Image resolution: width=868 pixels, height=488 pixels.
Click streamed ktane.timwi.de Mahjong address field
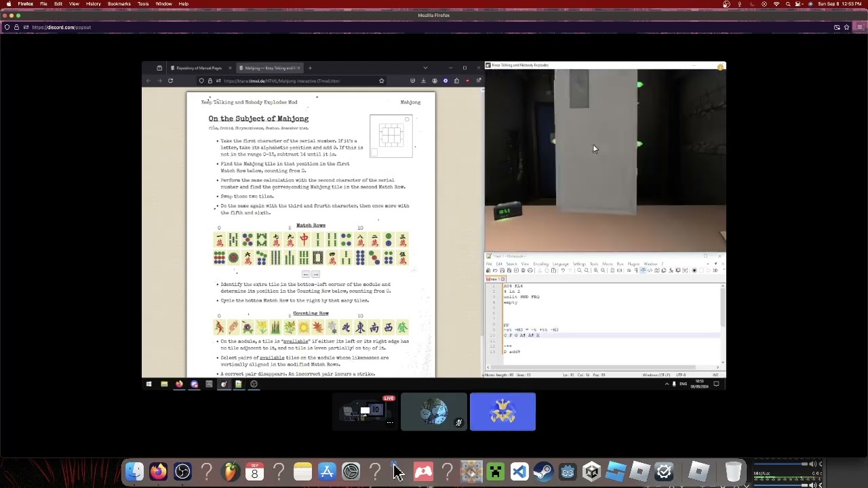[292, 81]
